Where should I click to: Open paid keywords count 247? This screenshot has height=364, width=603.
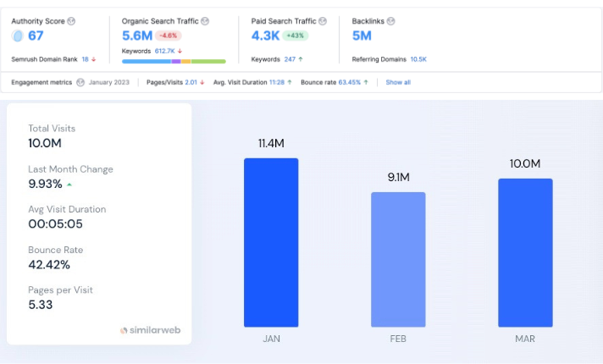pos(290,59)
